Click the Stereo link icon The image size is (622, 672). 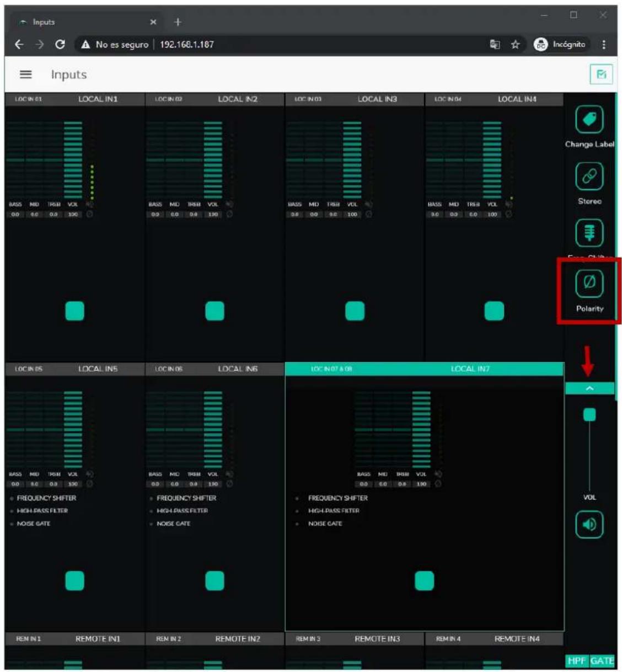click(x=589, y=177)
